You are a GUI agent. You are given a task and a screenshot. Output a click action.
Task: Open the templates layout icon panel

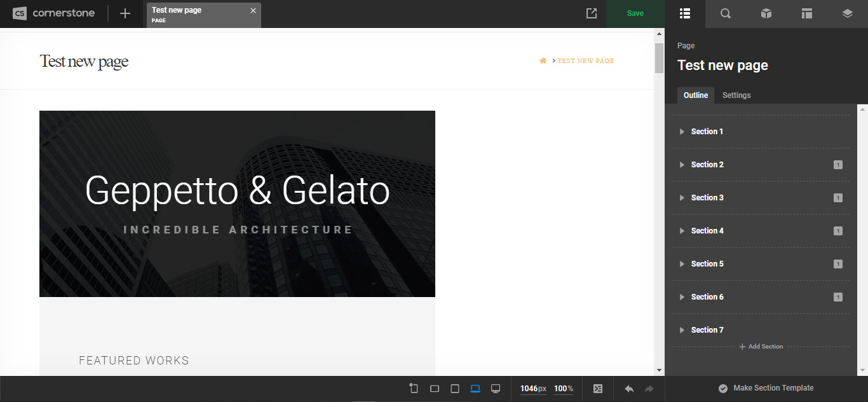806,13
